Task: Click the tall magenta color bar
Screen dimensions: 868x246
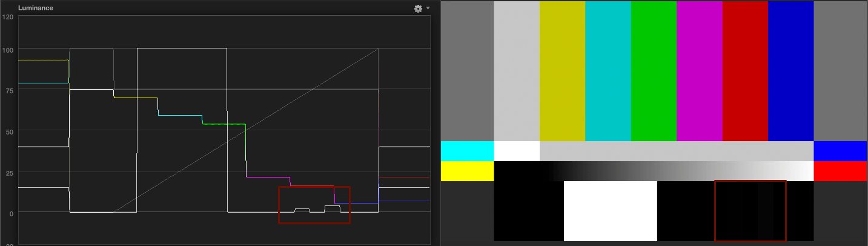Action: pos(699,71)
